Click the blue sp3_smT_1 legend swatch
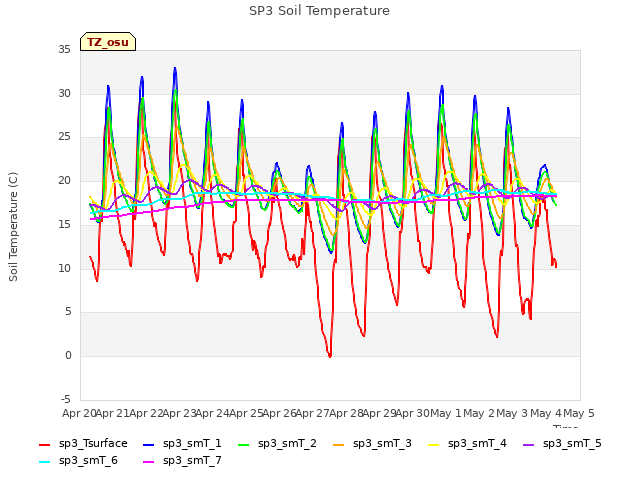This screenshot has height=480, width=640. click(x=149, y=444)
